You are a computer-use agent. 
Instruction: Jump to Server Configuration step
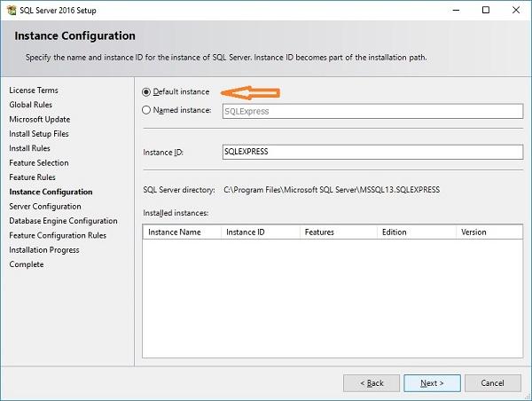click(x=45, y=207)
